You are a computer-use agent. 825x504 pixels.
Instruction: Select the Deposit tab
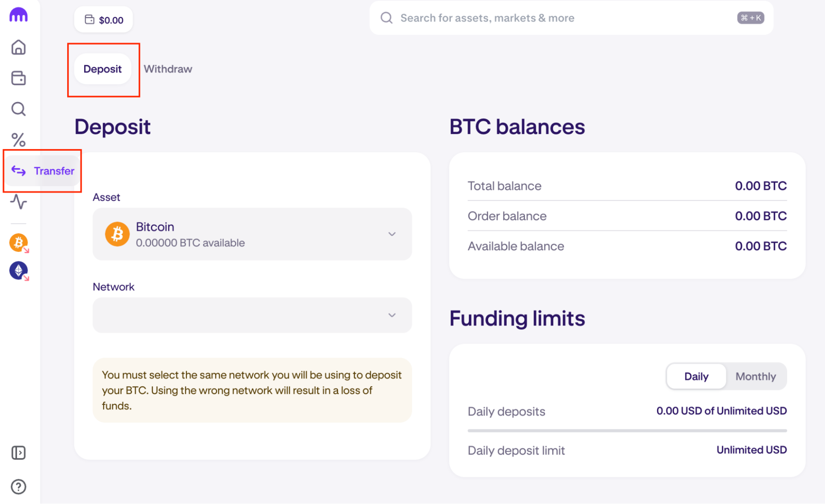[x=103, y=69]
